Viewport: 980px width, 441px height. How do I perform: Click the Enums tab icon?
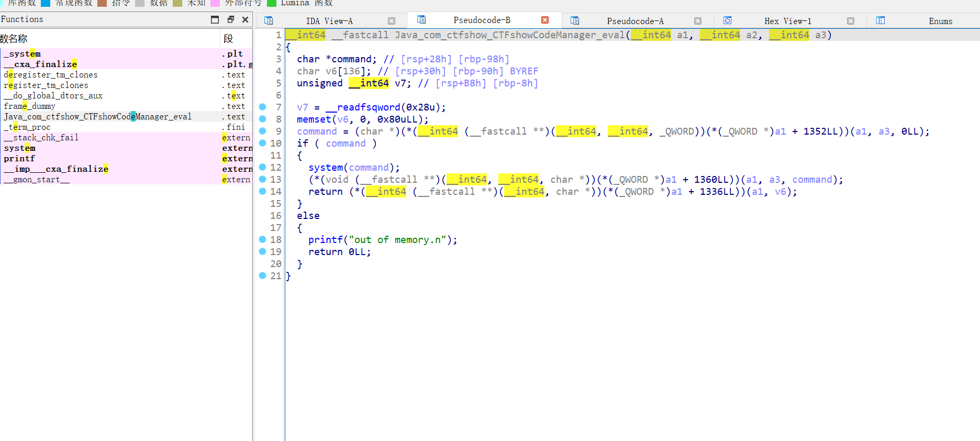[x=881, y=20]
